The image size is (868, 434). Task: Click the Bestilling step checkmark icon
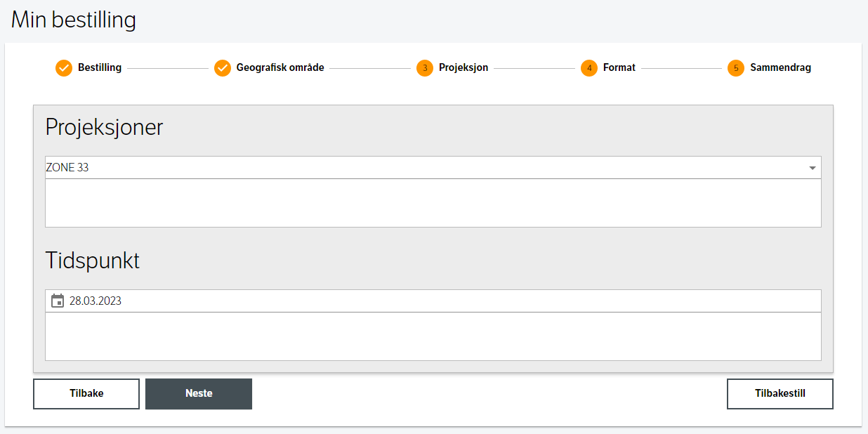[x=64, y=68]
